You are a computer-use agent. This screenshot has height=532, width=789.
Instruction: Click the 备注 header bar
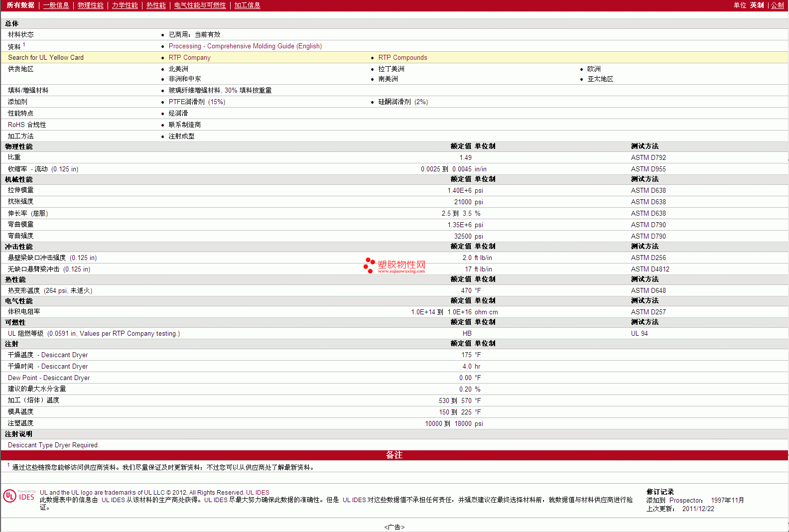(394, 455)
